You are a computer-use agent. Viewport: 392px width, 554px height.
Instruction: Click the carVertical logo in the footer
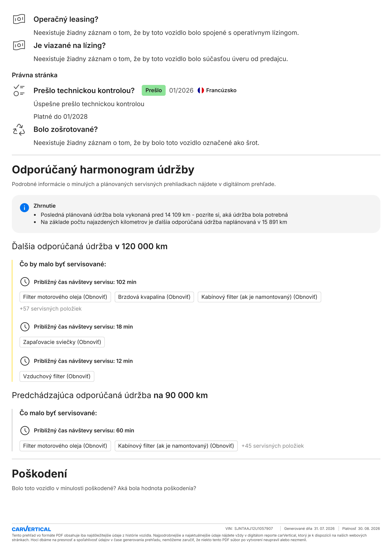pos(31,529)
